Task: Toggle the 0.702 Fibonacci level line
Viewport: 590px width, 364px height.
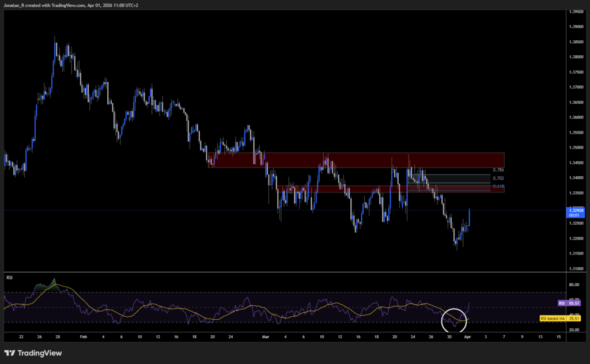Action: 499,178
